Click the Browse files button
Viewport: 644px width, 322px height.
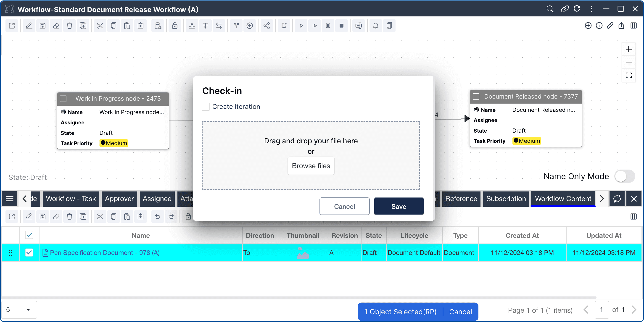click(x=311, y=166)
